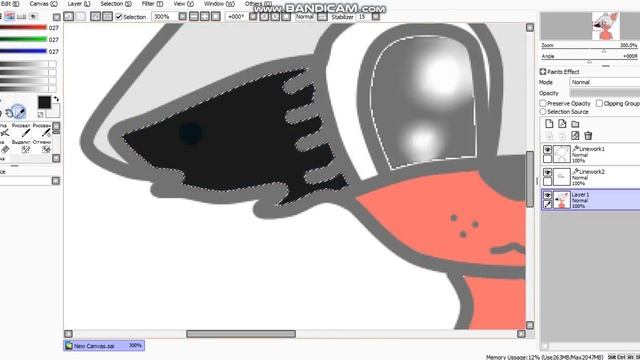Select the second Рисован pen tool

[x=42, y=131]
